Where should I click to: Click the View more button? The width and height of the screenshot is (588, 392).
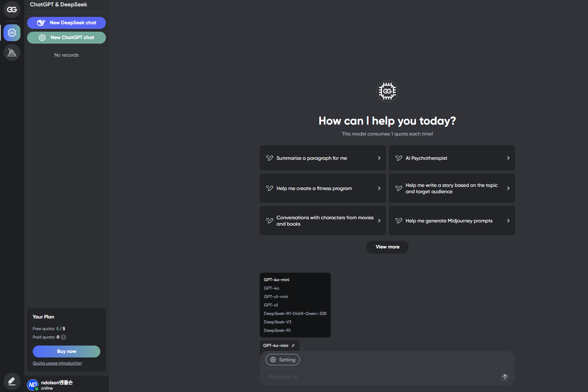click(387, 247)
